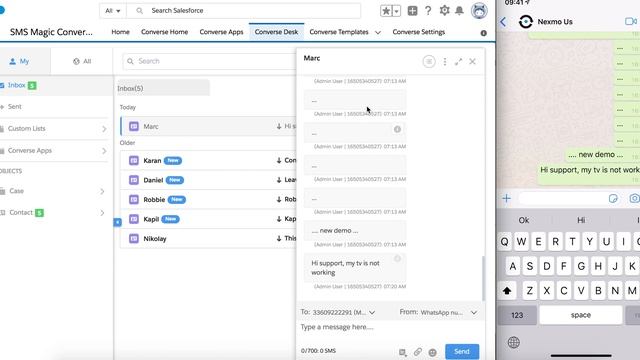640x360 pixels.
Task: Click the attachment paperclip icon
Action: tap(418, 352)
